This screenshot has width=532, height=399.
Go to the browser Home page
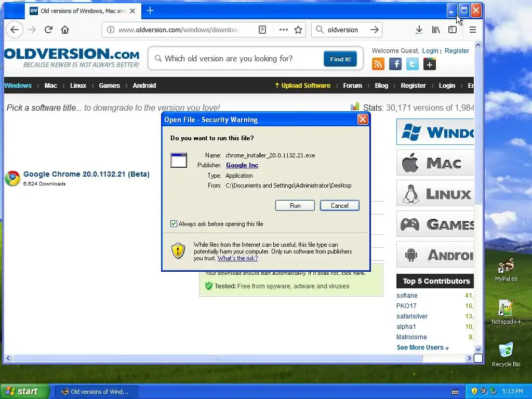point(65,30)
